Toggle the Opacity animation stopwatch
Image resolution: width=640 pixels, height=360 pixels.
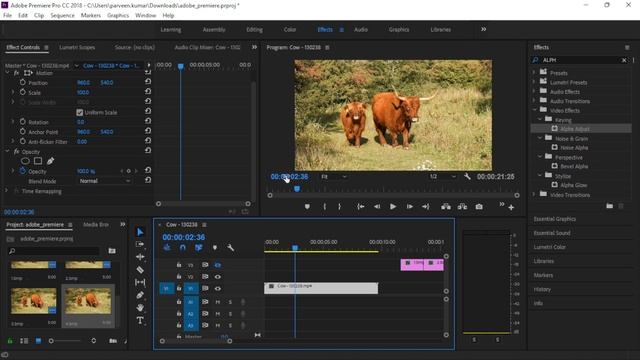pos(22,171)
